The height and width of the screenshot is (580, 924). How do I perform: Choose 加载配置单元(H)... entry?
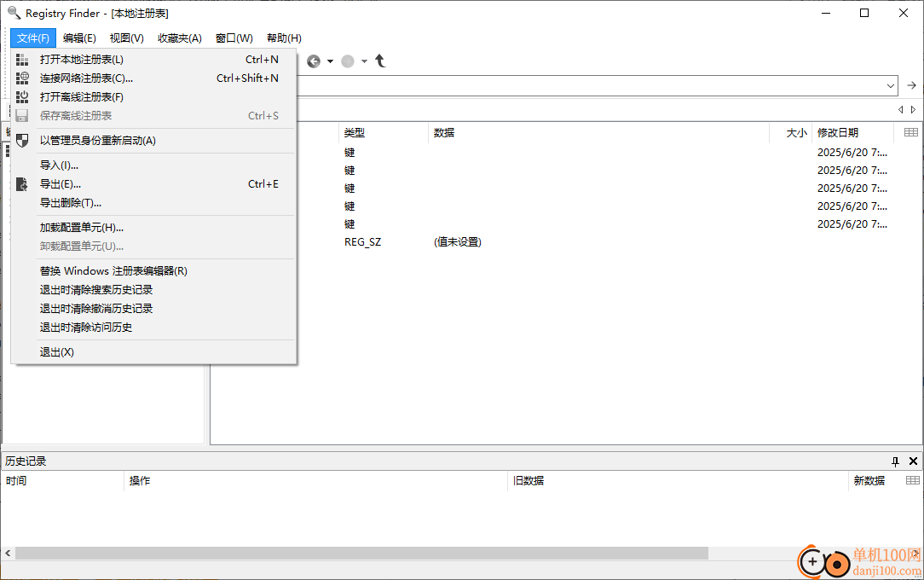153,228
